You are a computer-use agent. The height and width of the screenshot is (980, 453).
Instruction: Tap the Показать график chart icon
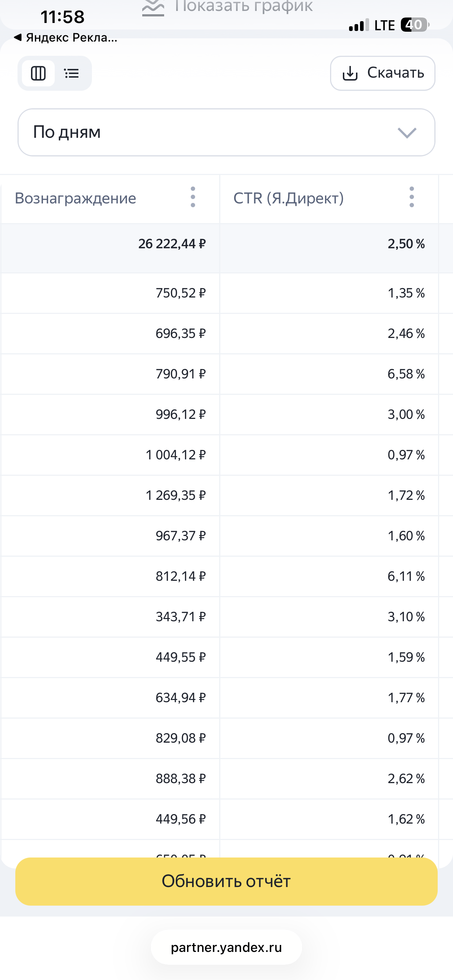(x=153, y=8)
